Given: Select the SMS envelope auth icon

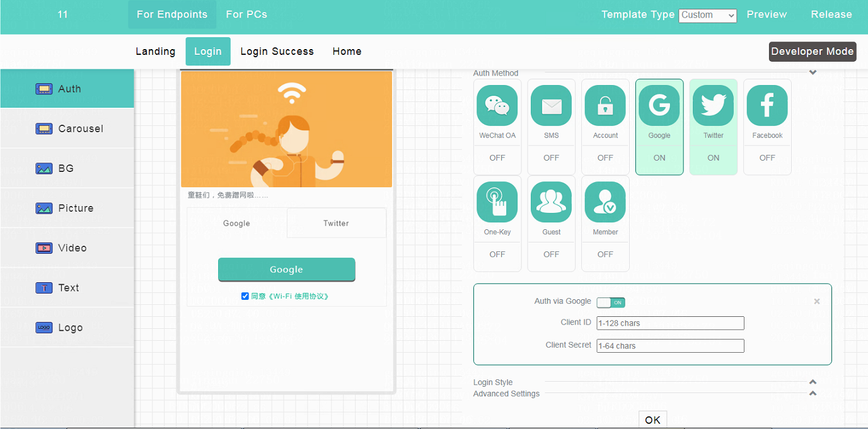Looking at the screenshot, I should 552,106.
